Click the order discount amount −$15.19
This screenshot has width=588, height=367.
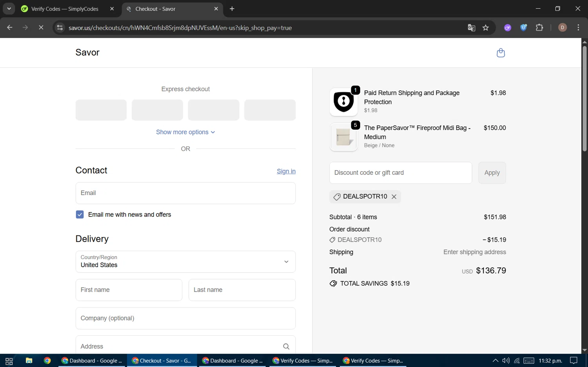click(494, 240)
